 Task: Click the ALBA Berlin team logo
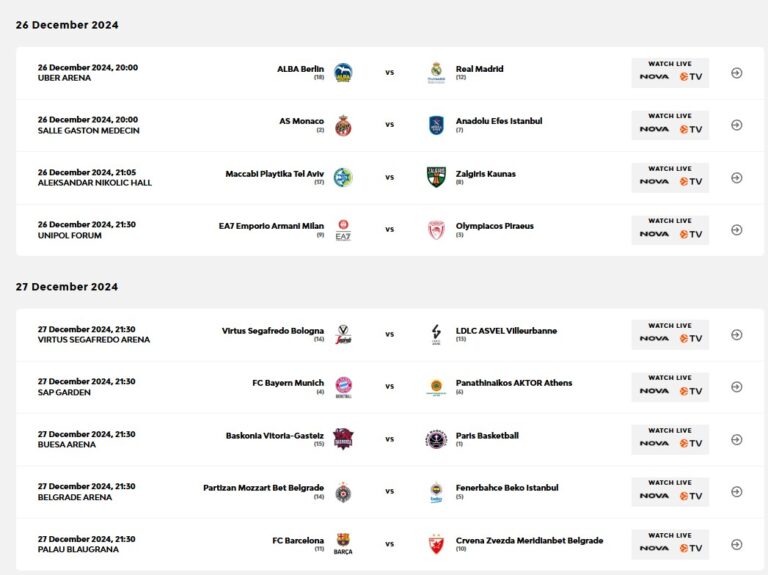[343, 72]
